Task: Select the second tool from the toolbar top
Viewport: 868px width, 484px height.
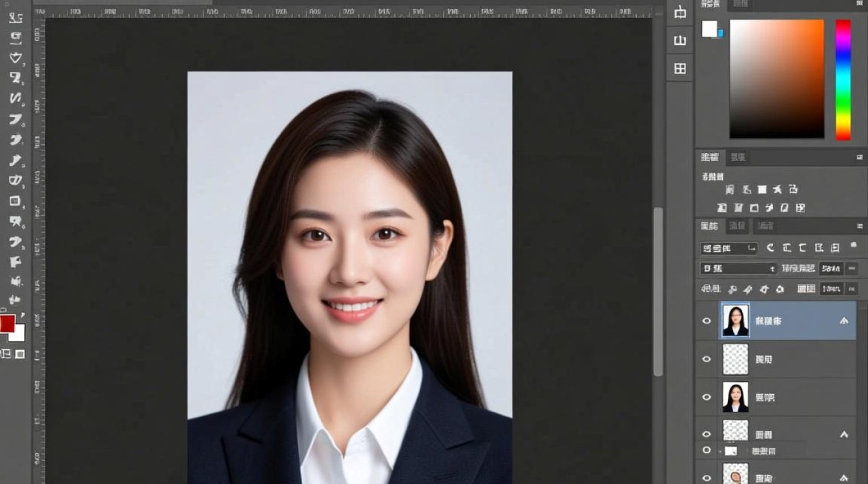Action: 15,37
